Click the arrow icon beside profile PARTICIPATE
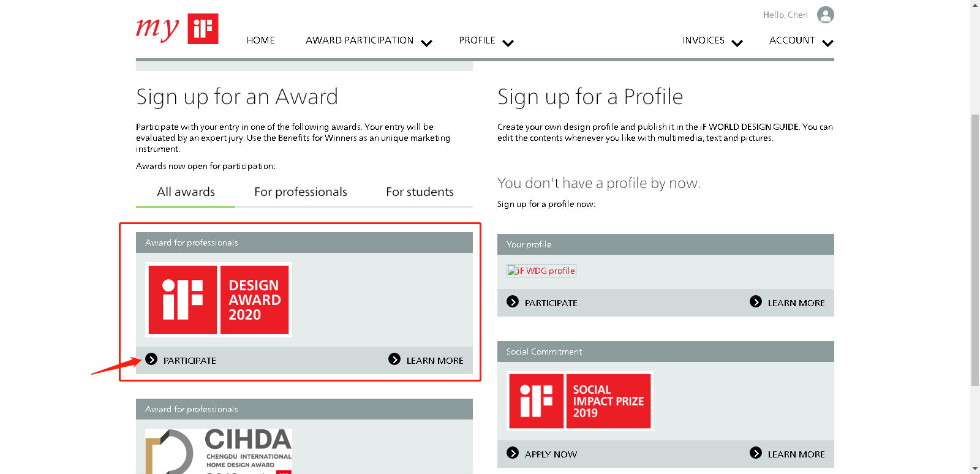 (x=513, y=302)
